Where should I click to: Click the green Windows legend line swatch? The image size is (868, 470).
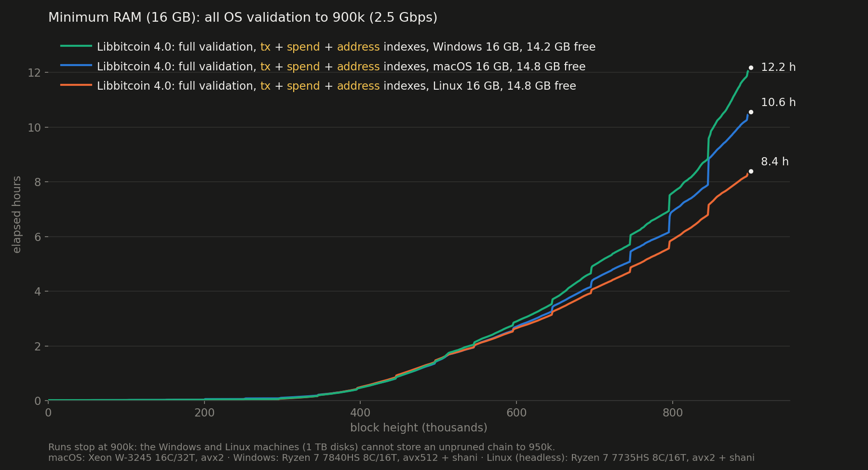(x=76, y=46)
